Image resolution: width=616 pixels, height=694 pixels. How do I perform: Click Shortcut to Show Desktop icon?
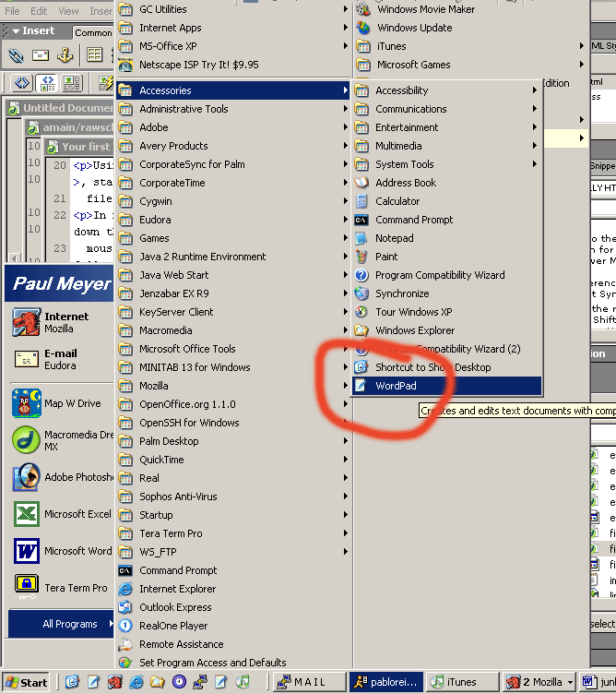tap(361, 367)
